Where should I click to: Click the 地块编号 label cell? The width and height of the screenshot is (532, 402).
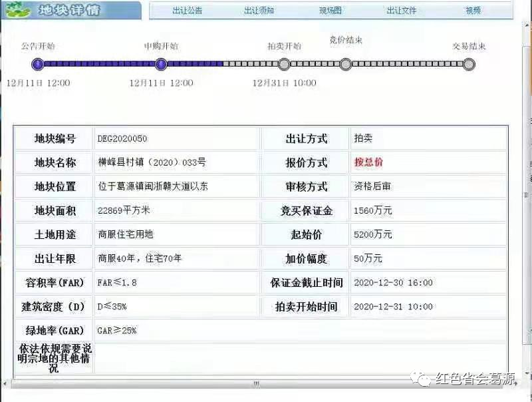55,138
